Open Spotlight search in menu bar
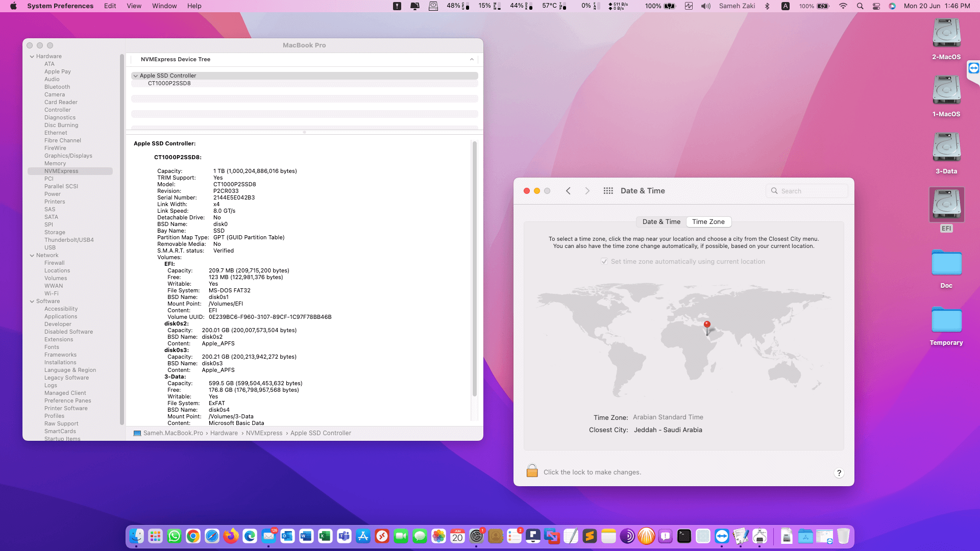This screenshot has height=551, width=980. pos(860,6)
